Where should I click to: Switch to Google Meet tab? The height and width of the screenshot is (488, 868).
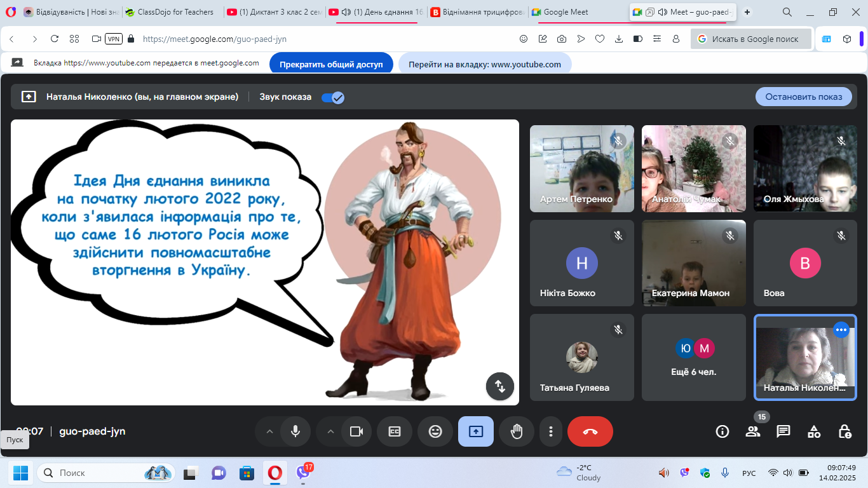(x=579, y=12)
